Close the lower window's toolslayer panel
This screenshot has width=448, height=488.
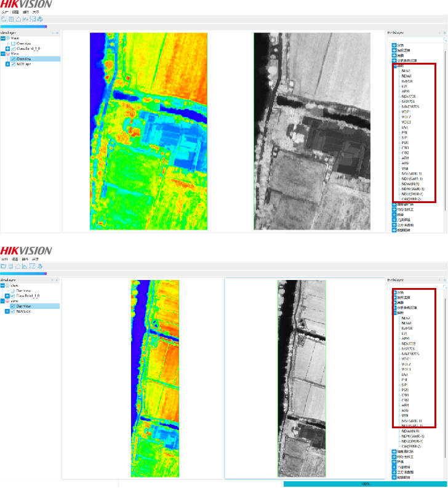[x=445, y=280]
